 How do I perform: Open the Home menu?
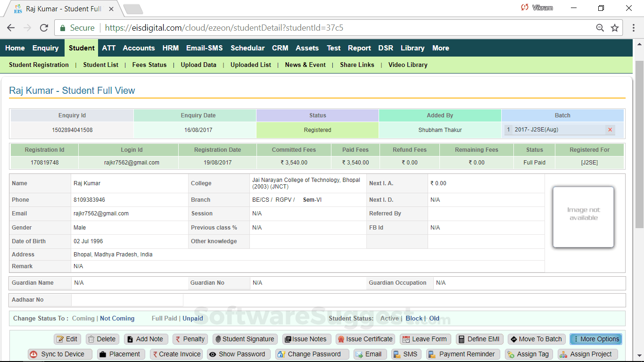[15, 48]
